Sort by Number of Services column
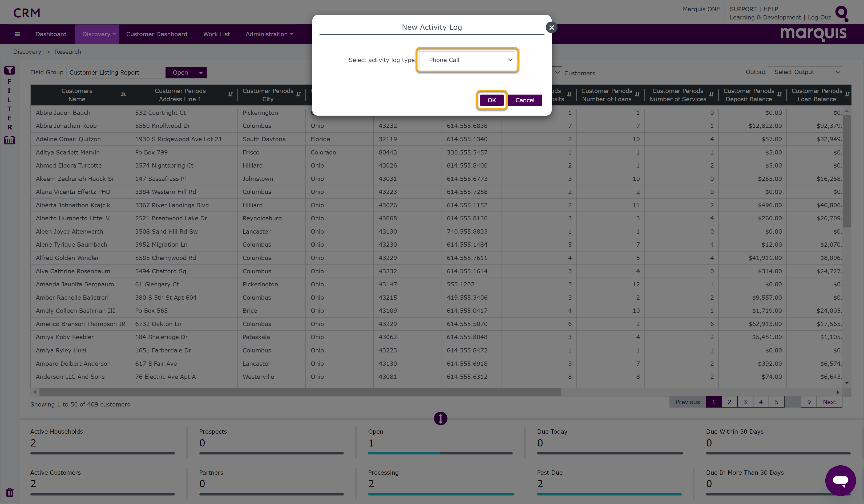864x504 pixels. [x=712, y=94]
